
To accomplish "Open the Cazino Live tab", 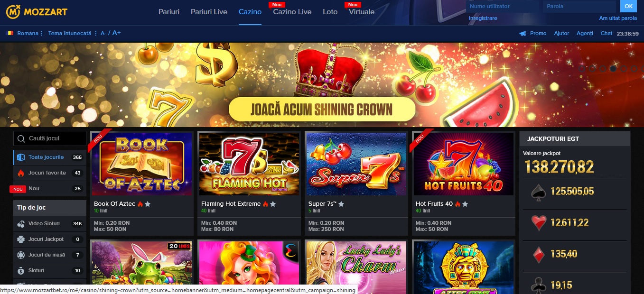I will (292, 12).
